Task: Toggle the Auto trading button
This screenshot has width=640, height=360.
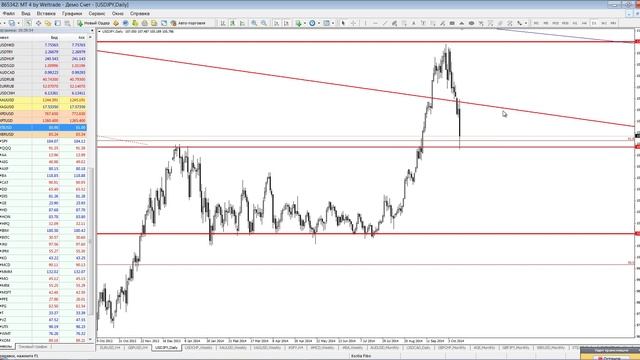Action: (189, 23)
